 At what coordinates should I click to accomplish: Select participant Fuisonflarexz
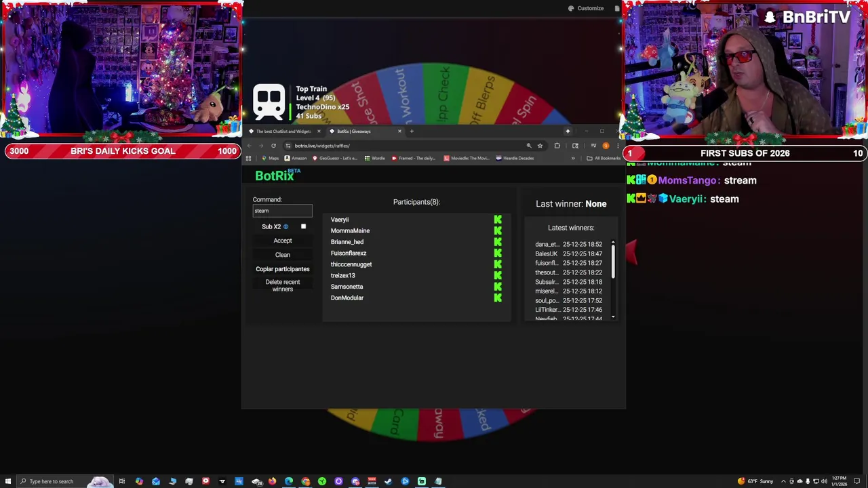[349, 253]
